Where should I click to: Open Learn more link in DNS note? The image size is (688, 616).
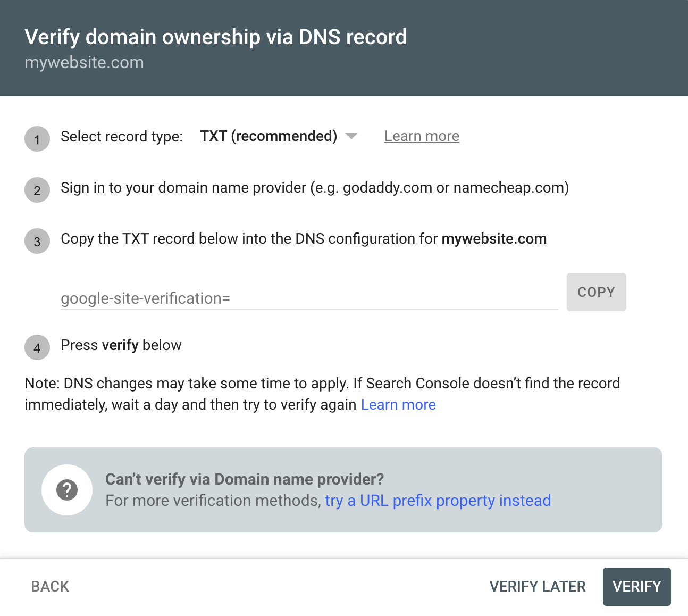(398, 405)
